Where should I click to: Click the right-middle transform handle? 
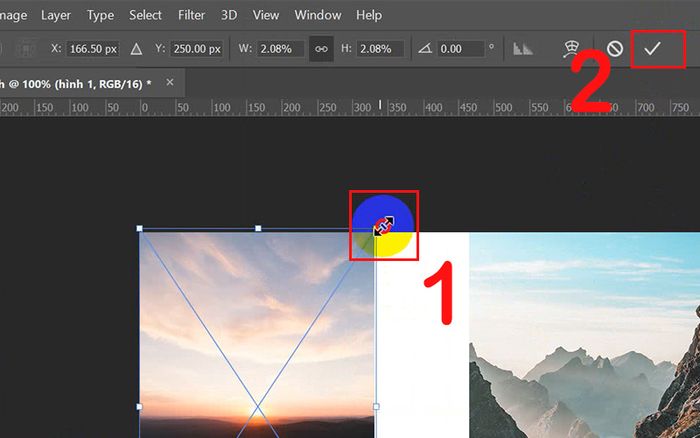pyautogui.click(x=376, y=407)
